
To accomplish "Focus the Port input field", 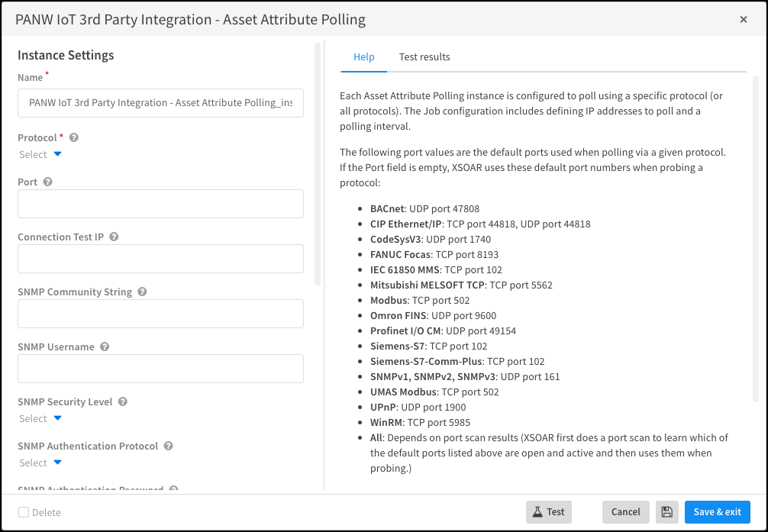I will [x=160, y=204].
